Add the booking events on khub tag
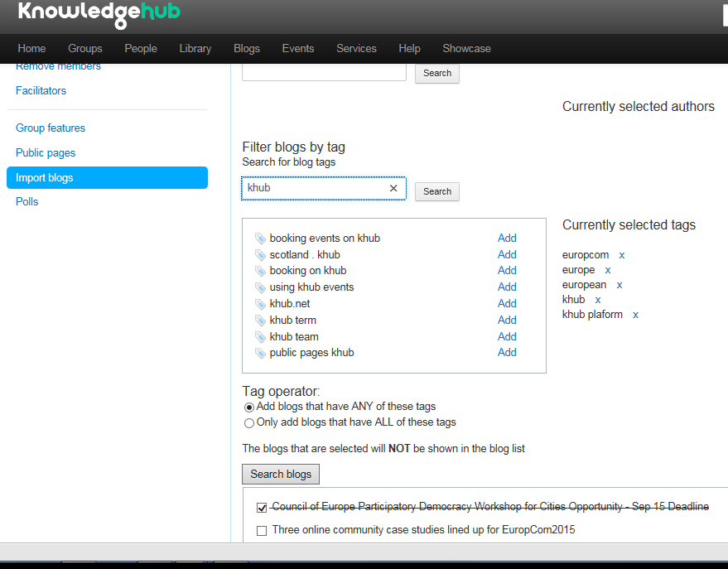 507,238
